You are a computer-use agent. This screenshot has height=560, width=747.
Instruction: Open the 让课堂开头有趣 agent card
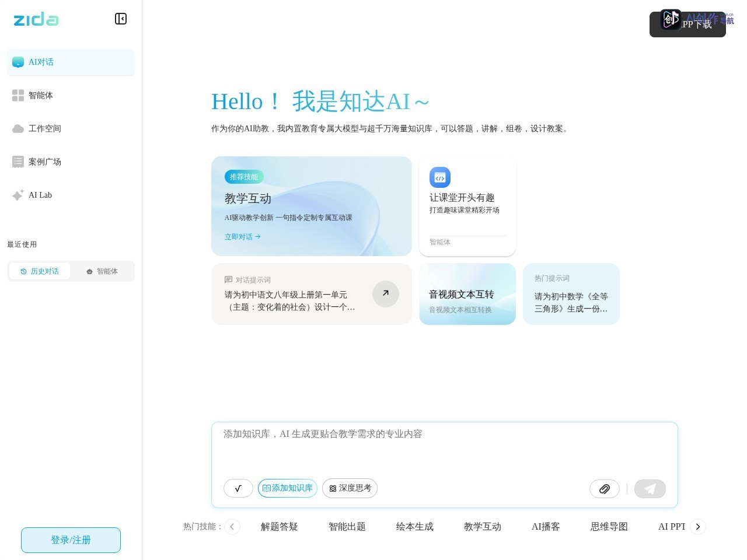tap(467, 206)
